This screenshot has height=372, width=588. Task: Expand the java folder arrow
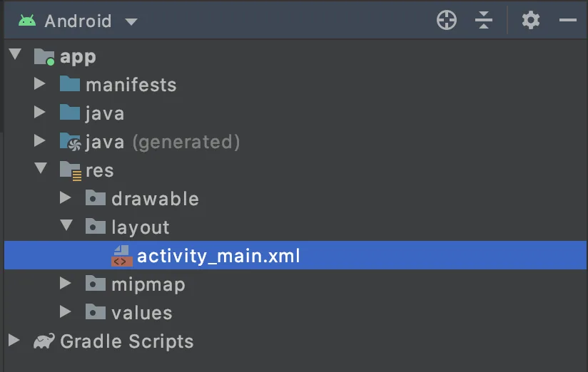point(39,112)
